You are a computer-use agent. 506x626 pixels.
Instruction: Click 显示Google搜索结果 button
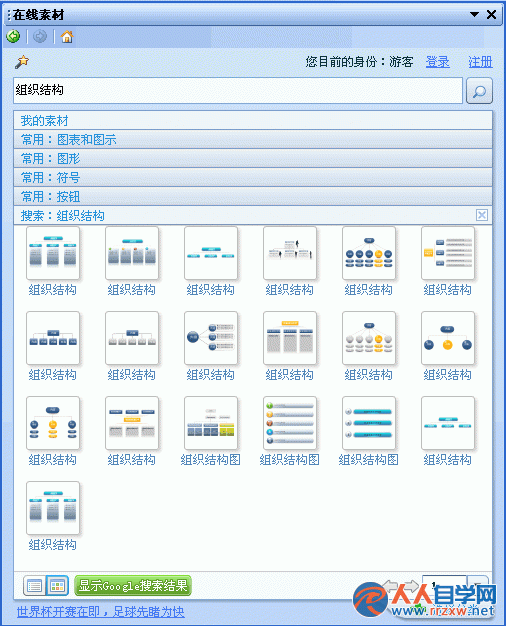click(133, 586)
